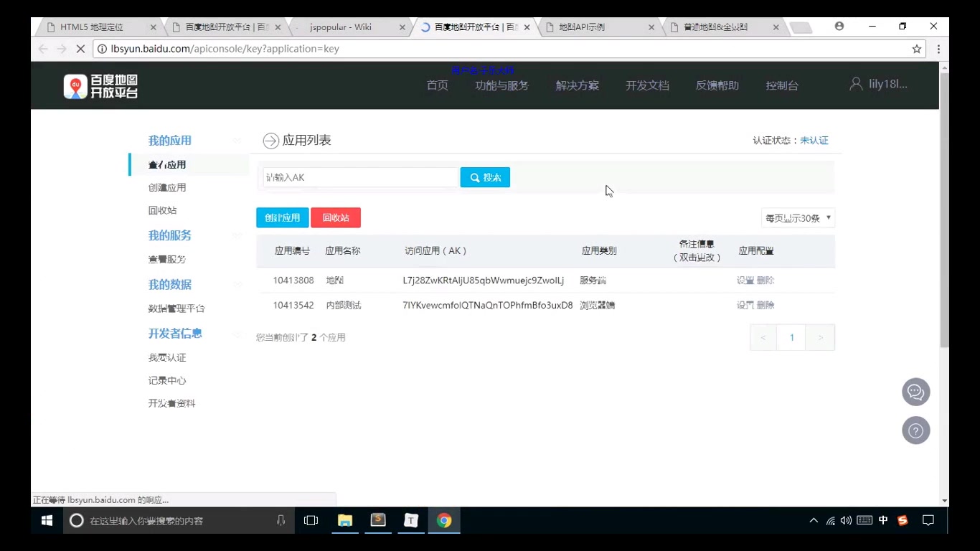Click the Chrome profile avatar icon

pyautogui.click(x=839, y=26)
